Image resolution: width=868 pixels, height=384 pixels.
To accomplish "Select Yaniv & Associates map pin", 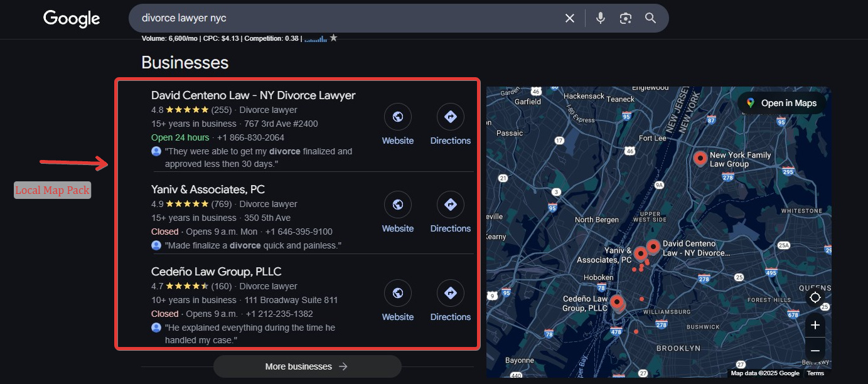I will (x=640, y=254).
